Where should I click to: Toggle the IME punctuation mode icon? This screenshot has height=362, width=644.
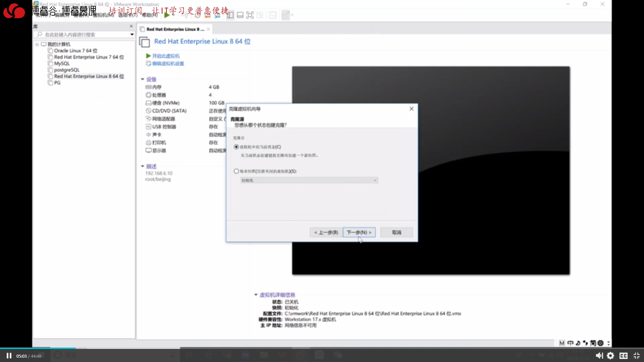(x=586, y=343)
